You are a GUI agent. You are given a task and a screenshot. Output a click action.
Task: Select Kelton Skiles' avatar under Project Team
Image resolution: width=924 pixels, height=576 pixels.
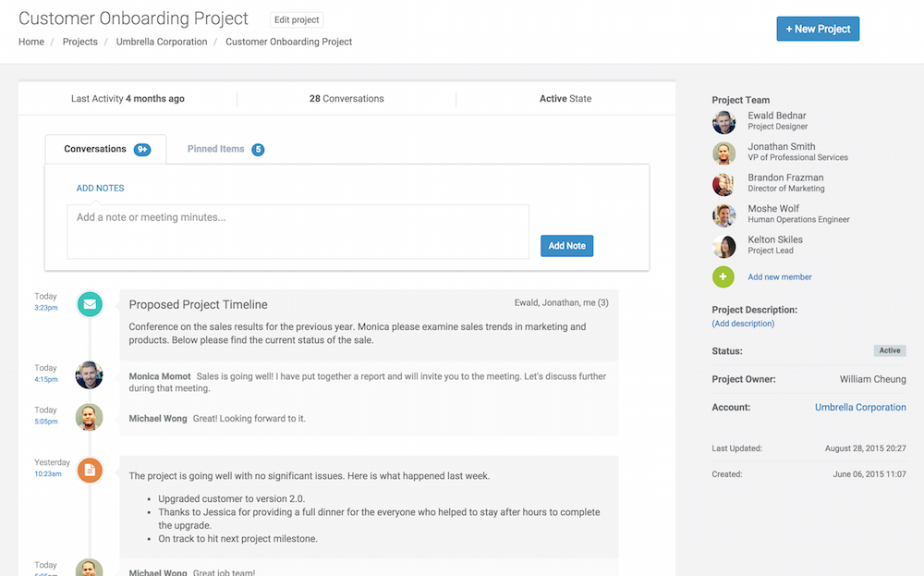pos(723,246)
